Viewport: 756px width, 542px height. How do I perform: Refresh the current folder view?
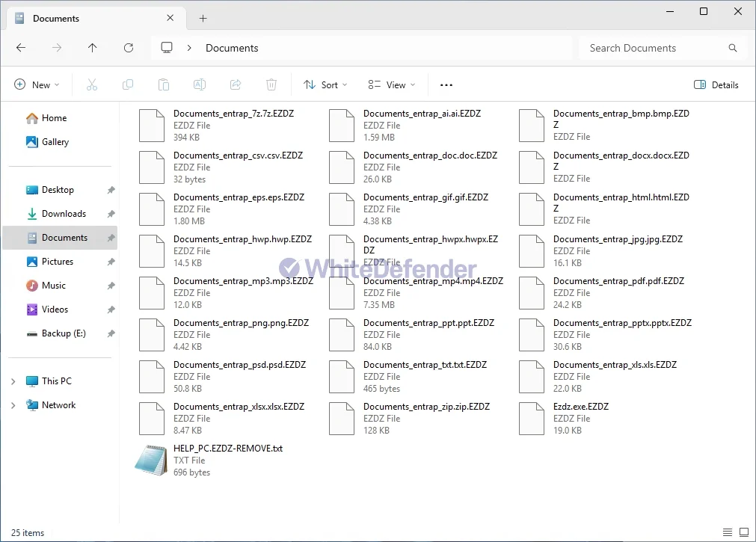pyautogui.click(x=129, y=48)
